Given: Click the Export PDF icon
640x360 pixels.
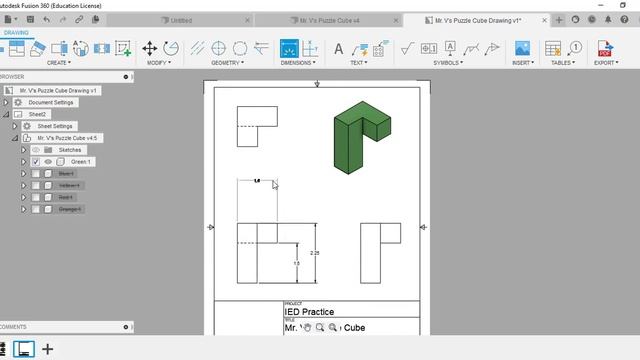Looking at the screenshot, I should (605, 48).
